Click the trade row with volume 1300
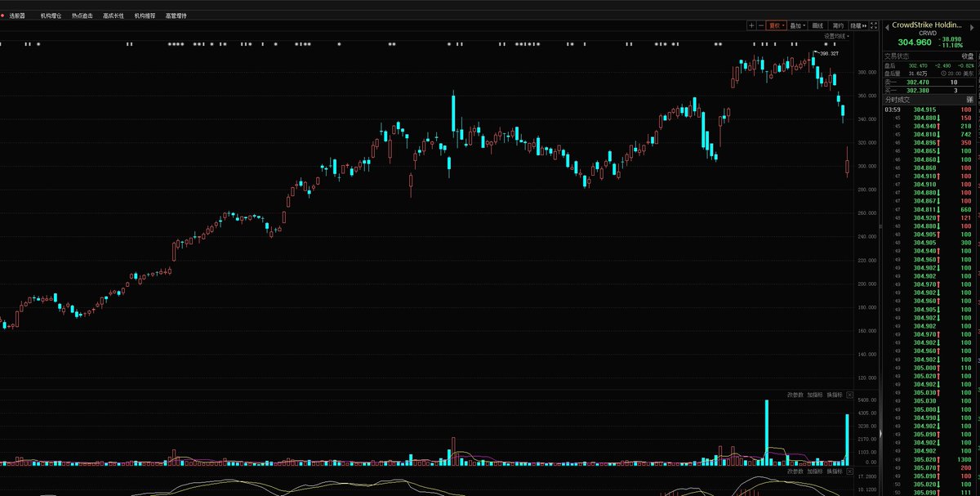980x496 pixels. [x=931, y=459]
